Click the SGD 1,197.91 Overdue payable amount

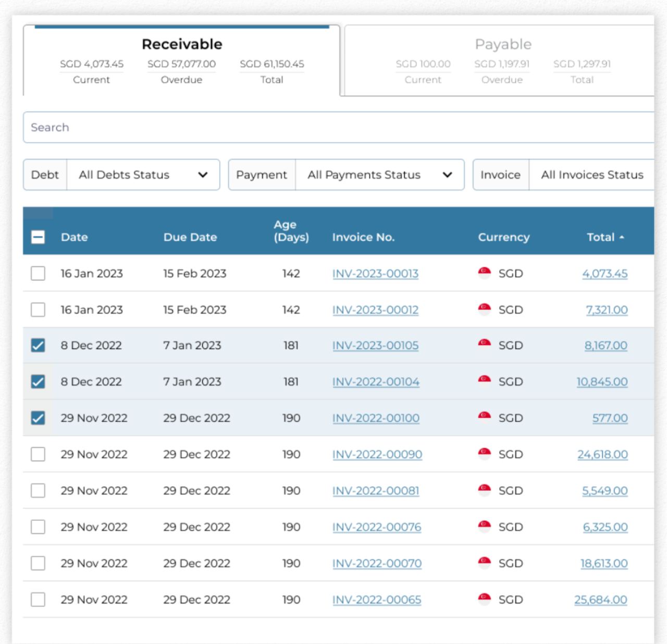click(502, 64)
